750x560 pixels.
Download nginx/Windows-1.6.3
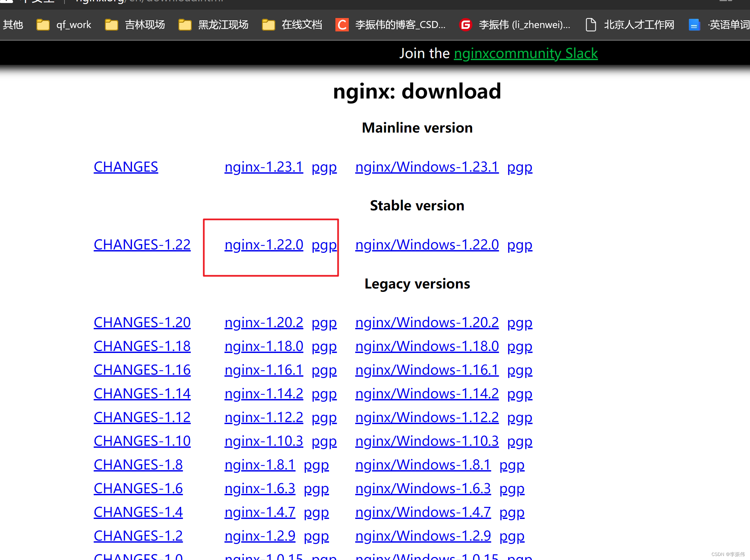click(423, 489)
